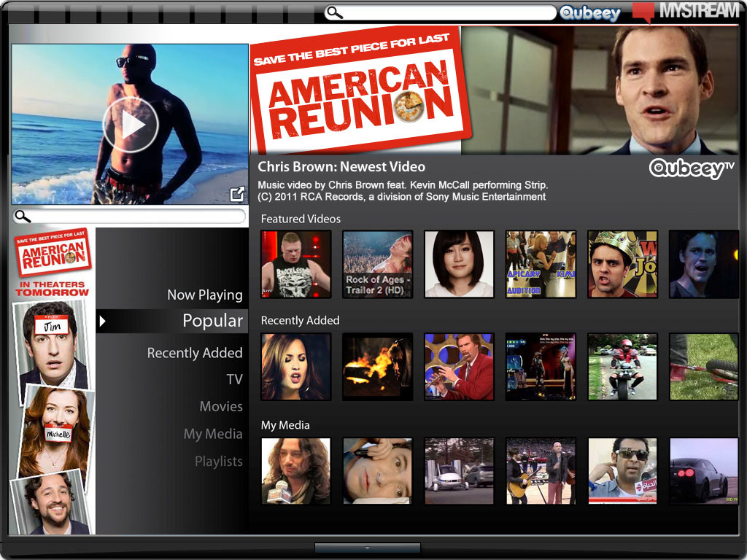Open the man lying down close-up video

point(377,471)
